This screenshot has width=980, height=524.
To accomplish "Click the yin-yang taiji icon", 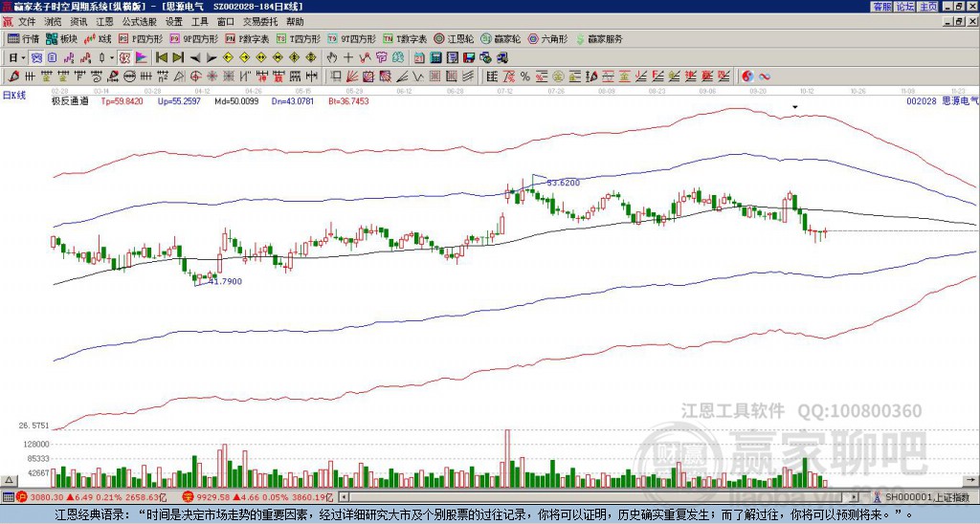I will 747,76.
